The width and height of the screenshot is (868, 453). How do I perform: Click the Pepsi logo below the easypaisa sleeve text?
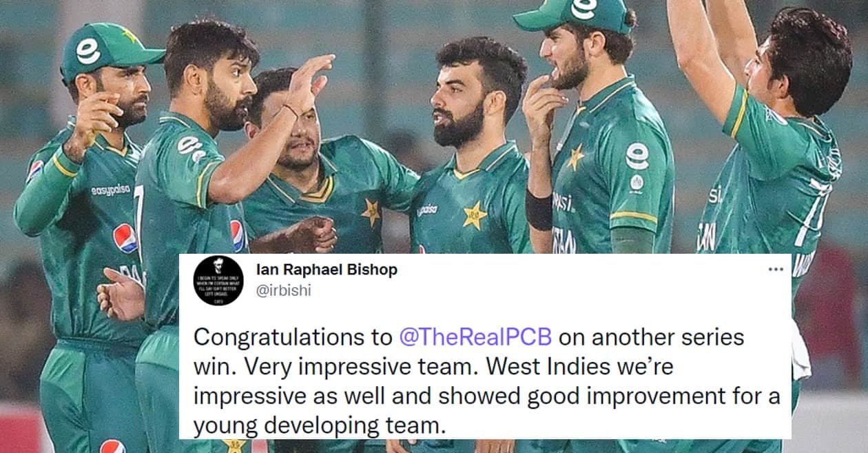pos(125,238)
